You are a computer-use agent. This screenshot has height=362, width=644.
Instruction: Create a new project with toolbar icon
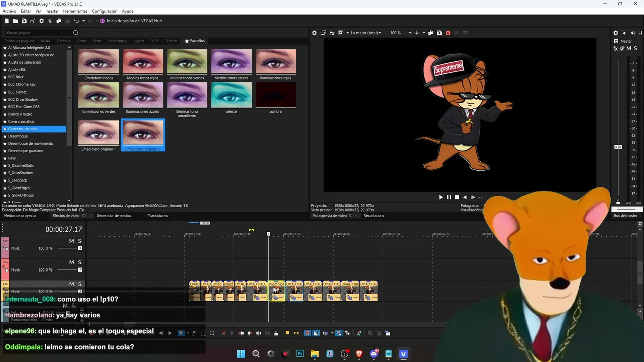click(x=7, y=21)
